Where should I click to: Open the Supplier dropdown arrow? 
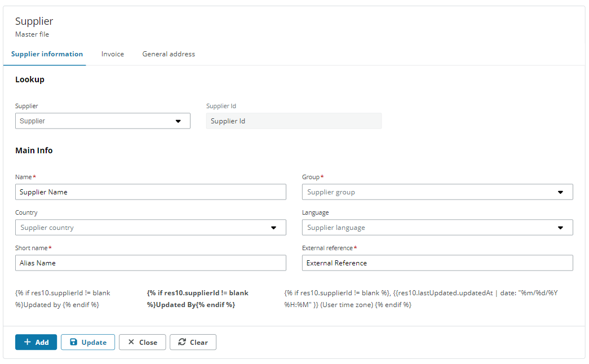[179, 121]
